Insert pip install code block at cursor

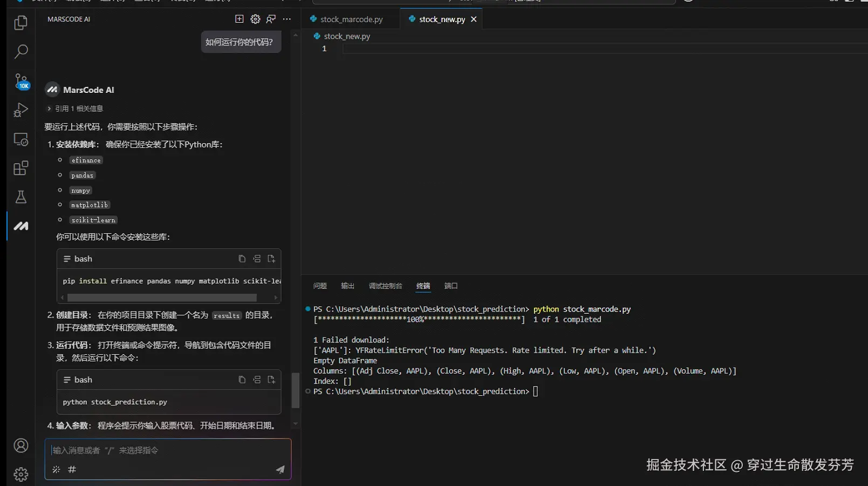pyautogui.click(x=257, y=259)
